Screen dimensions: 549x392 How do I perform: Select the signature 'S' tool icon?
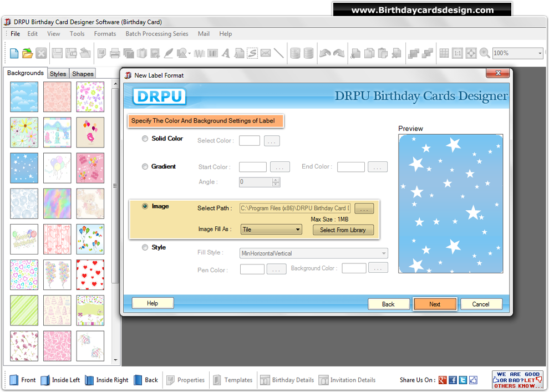[x=252, y=53]
